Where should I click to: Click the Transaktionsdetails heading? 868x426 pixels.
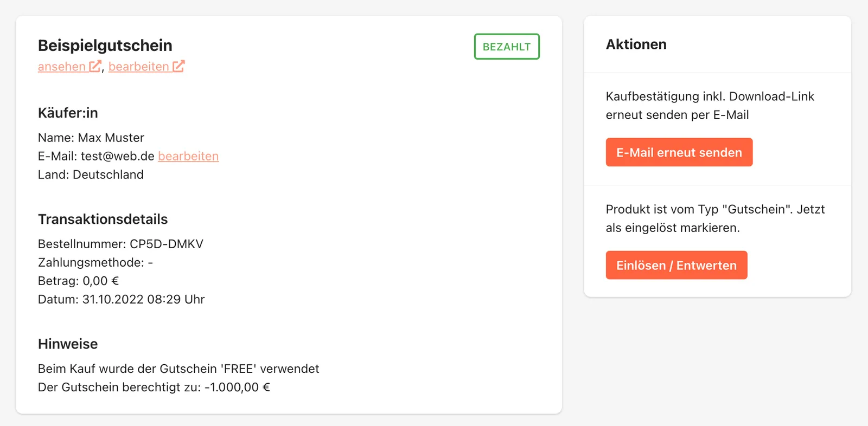click(103, 219)
